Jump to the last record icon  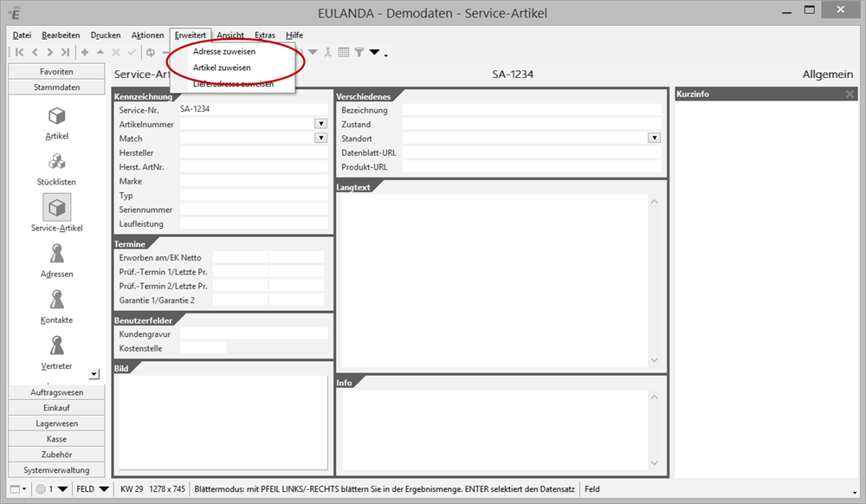pyautogui.click(x=65, y=53)
